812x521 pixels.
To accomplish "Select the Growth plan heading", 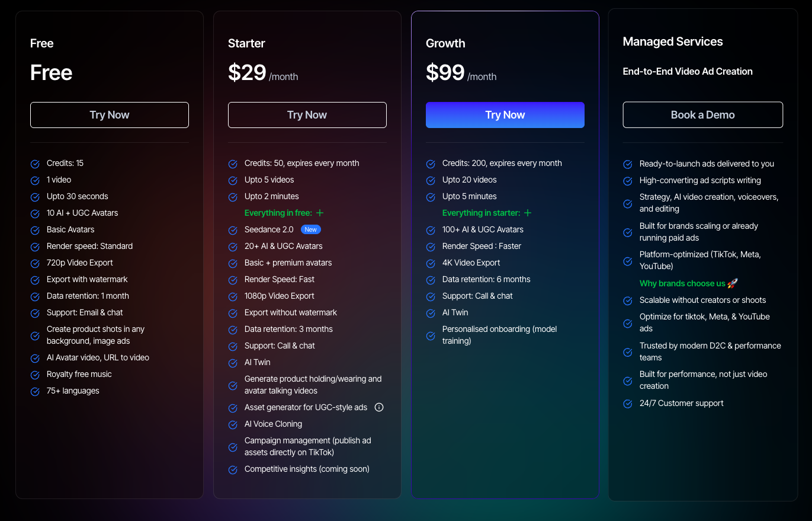I will [x=445, y=43].
